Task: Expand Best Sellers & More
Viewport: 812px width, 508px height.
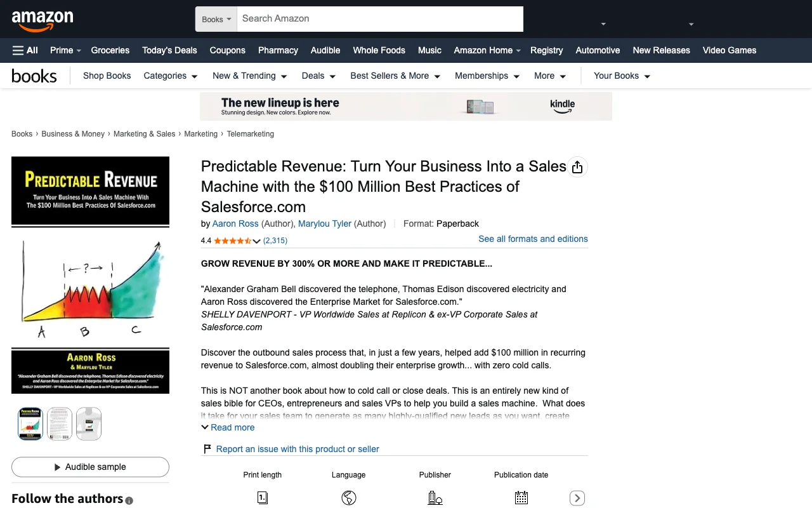Action: 395,76
